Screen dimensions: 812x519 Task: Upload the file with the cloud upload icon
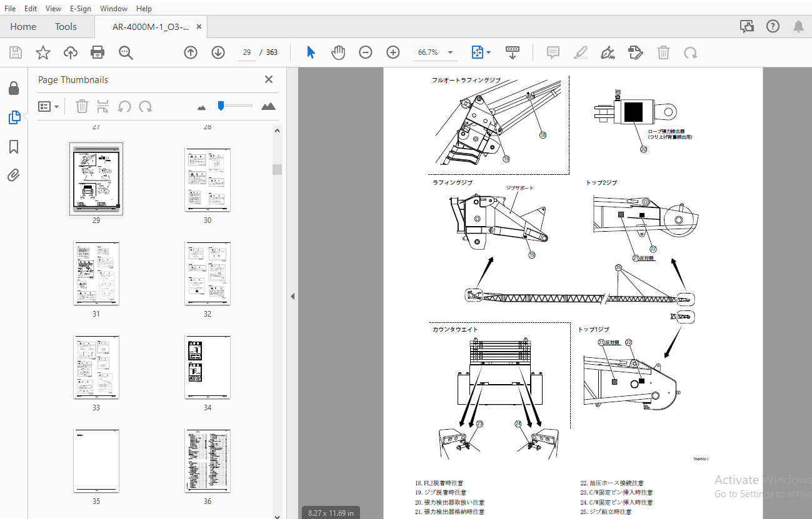coord(71,52)
